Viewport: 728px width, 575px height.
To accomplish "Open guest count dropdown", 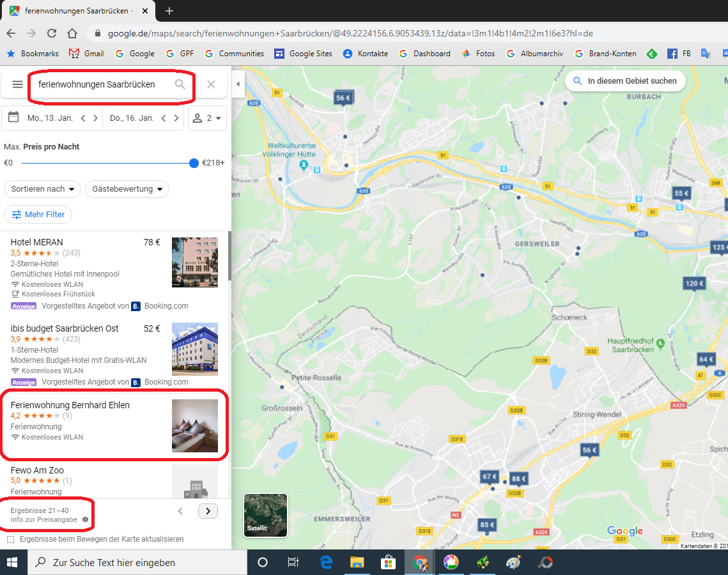I will [207, 118].
